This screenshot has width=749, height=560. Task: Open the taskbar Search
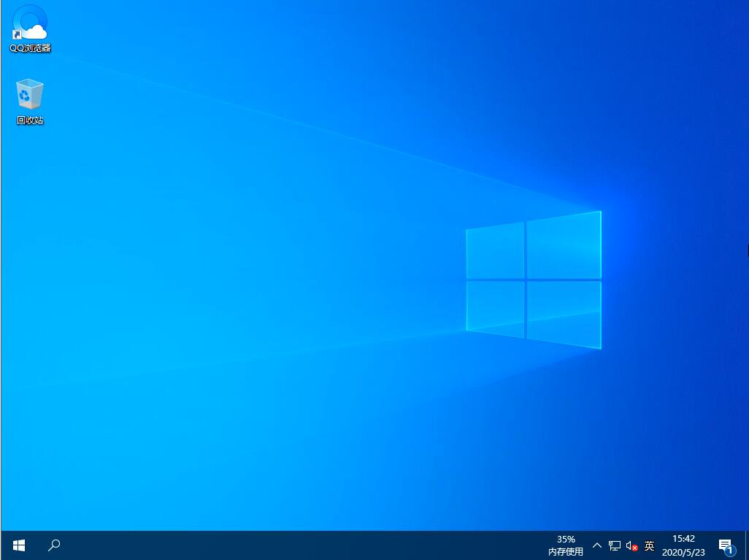click(53, 545)
